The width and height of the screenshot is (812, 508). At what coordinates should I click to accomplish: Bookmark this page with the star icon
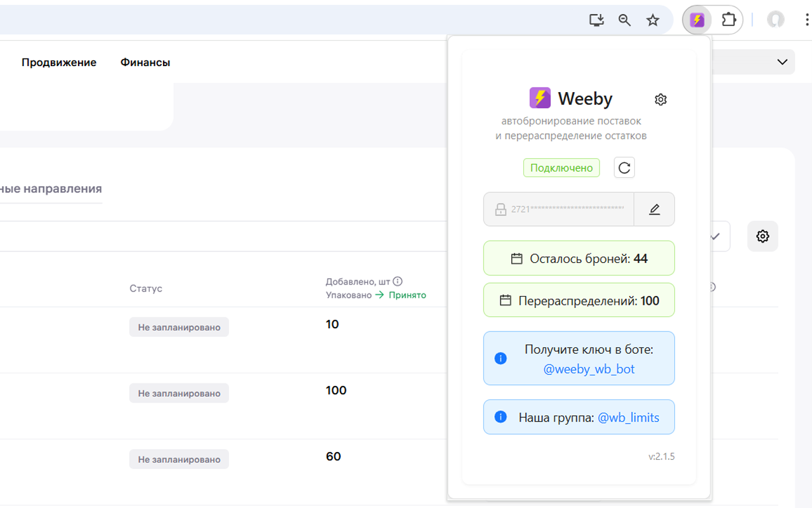tap(653, 20)
